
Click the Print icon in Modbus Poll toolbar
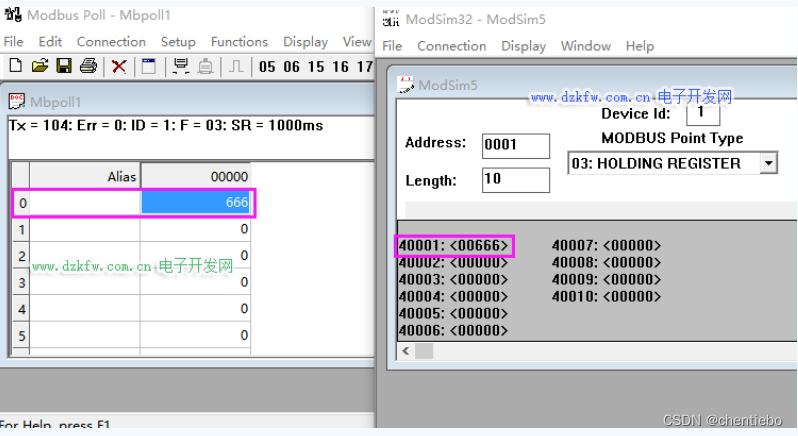click(x=89, y=66)
